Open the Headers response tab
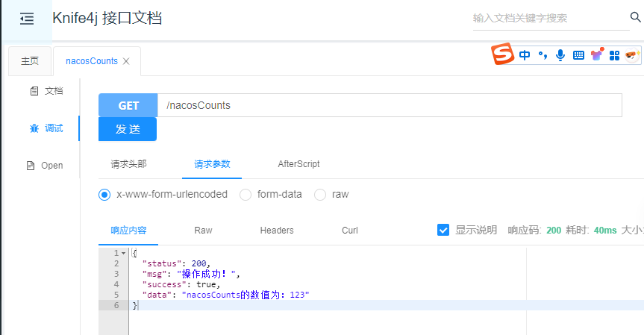This screenshot has height=335, width=644. 277,231
